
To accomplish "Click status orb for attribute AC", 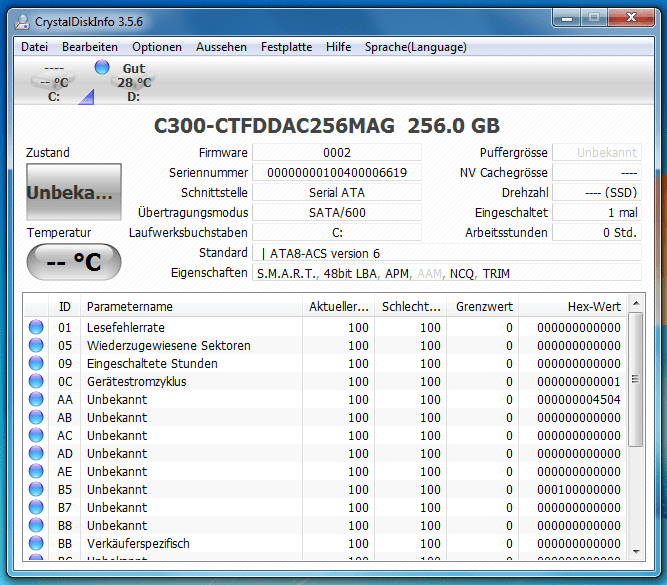I will (36, 435).
